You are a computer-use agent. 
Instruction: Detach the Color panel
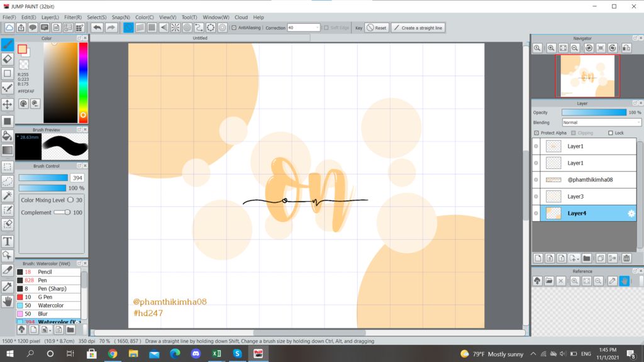(x=79, y=38)
